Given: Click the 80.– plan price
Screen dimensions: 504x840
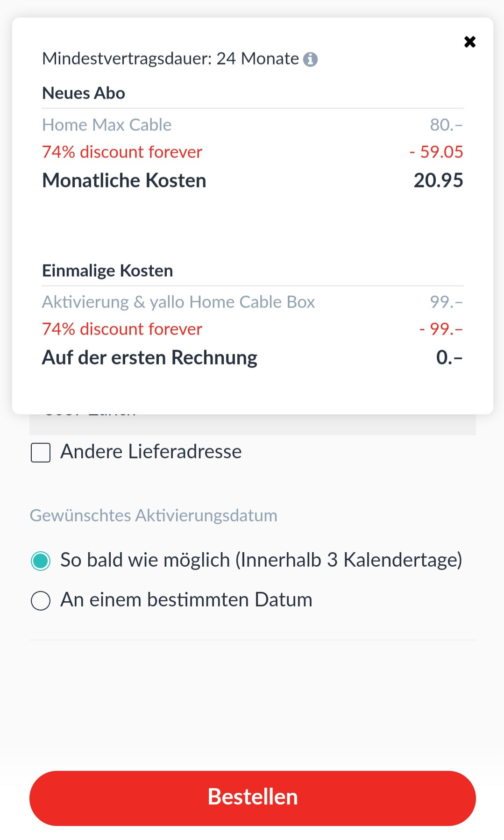Looking at the screenshot, I should pos(446,125).
